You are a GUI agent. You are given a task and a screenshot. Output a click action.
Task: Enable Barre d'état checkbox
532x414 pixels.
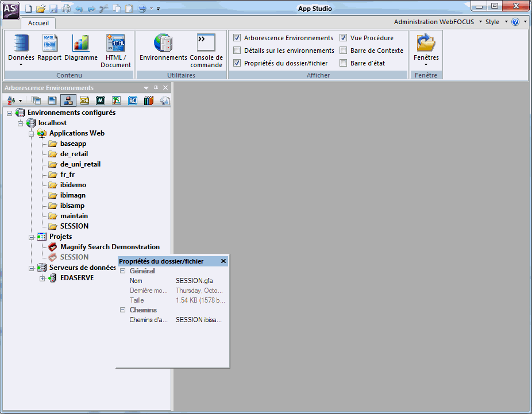pos(344,63)
